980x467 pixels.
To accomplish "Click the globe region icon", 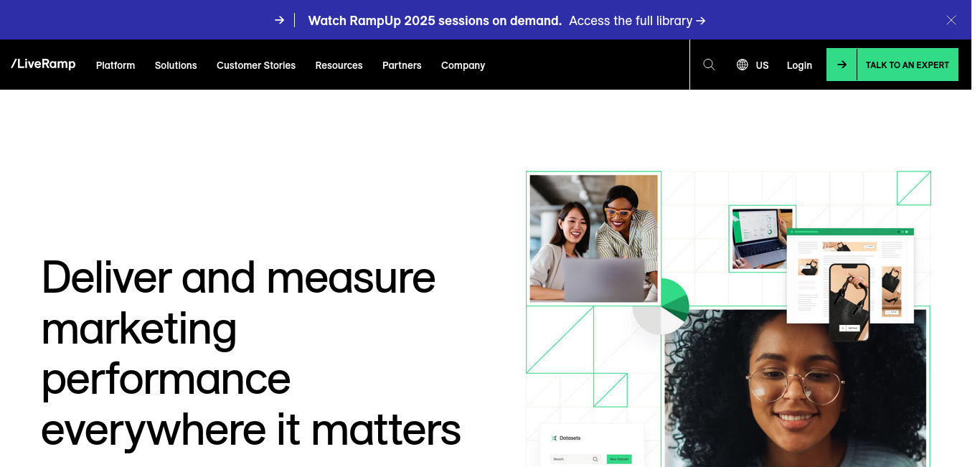I will [x=742, y=65].
